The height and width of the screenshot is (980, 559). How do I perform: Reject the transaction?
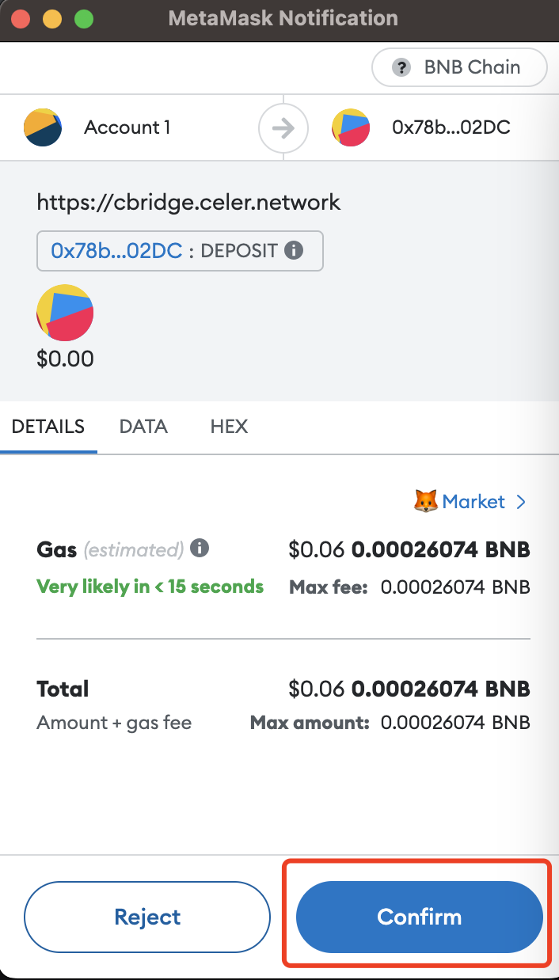(x=147, y=917)
